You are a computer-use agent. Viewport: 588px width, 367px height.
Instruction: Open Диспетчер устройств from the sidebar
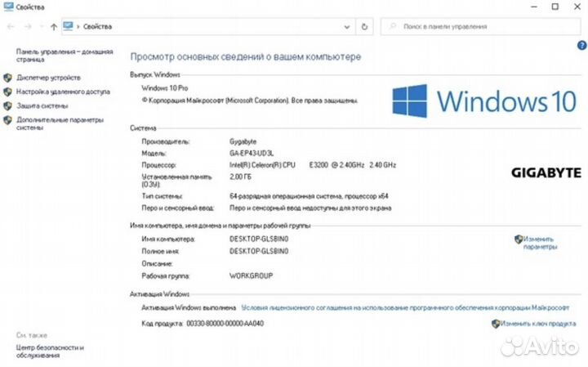(48, 78)
